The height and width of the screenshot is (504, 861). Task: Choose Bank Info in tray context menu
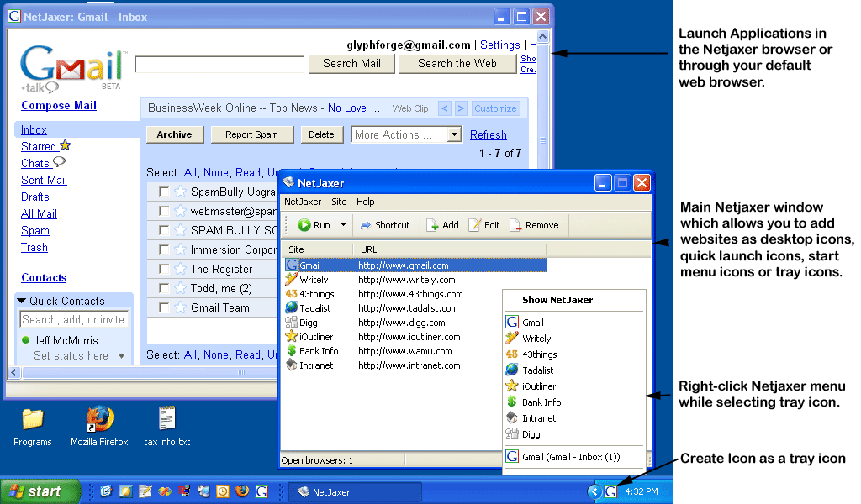[574, 402]
